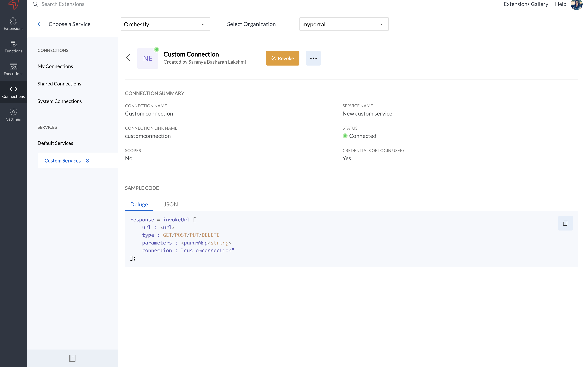The width and height of the screenshot is (588, 367).
Task: Open the Functions sidebar icon
Action: click(13, 46)
